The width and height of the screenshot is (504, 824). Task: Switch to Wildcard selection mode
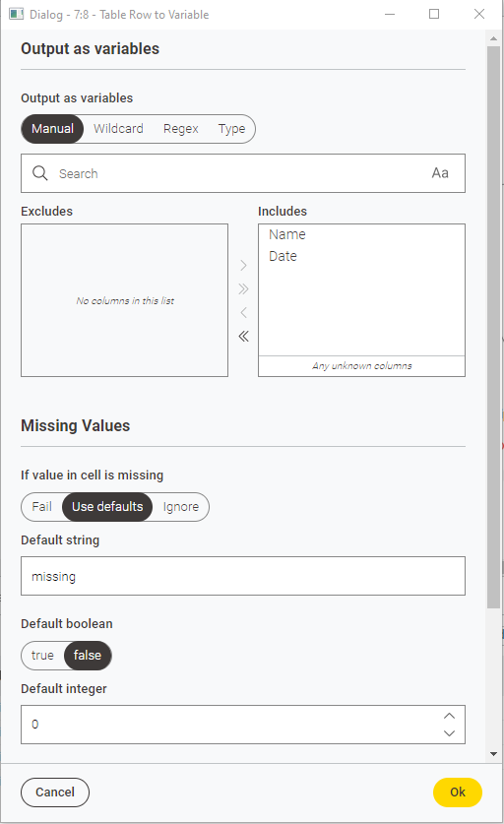(118, 129)
